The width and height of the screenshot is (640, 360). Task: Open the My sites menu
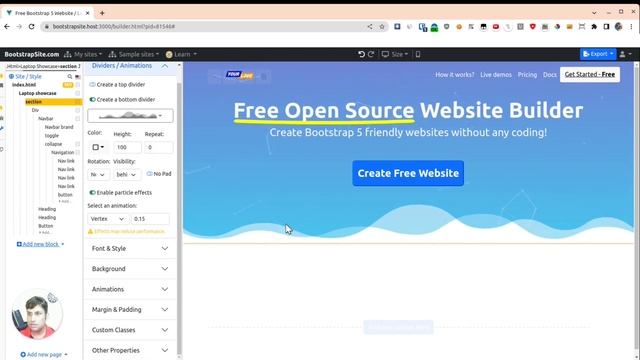[83, 54]
